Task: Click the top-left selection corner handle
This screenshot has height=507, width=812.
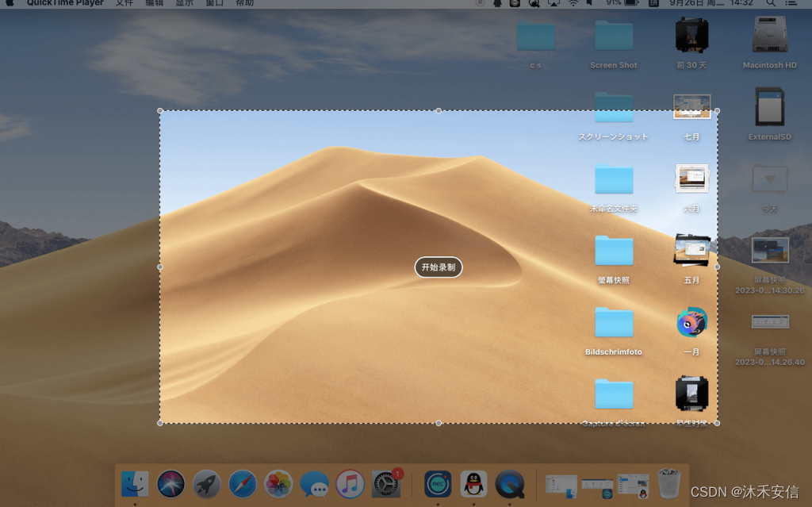Action: (160, 110)
